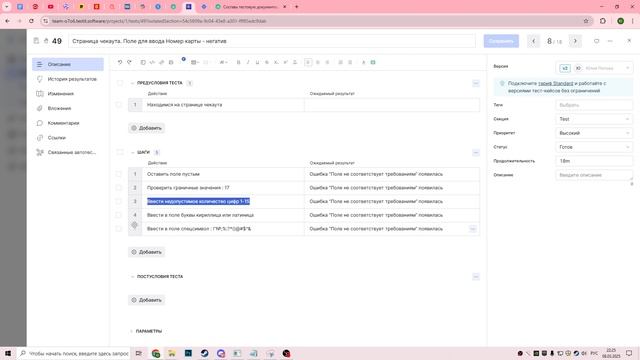Open the green highlight color tool
This screenshot has height=360, width=640.
coord(373,62)
